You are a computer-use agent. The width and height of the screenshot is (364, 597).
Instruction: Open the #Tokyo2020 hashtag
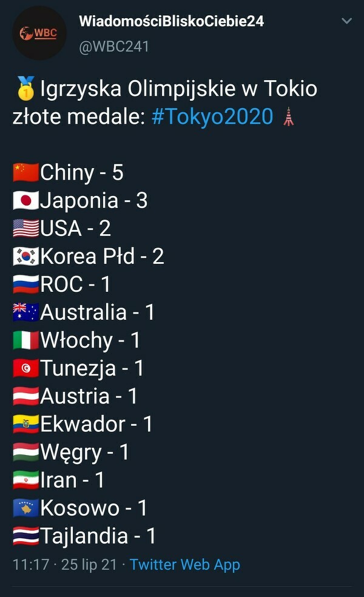(212, 116)
